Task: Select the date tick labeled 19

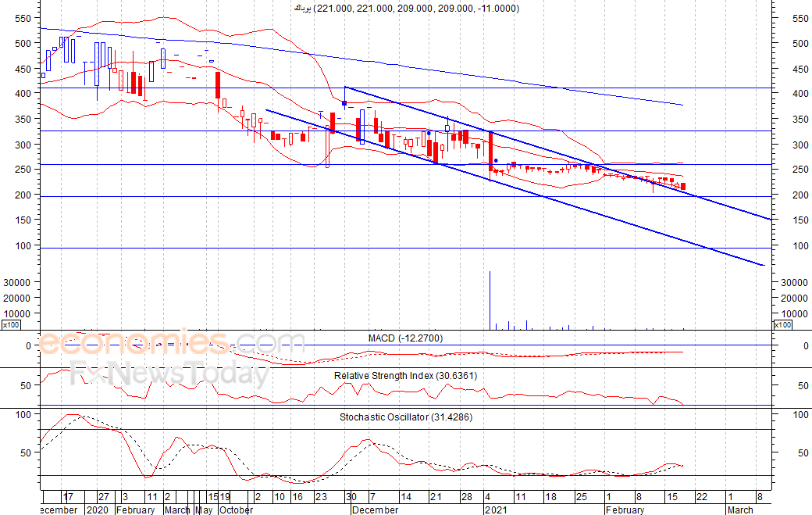Action: (224, 497)
